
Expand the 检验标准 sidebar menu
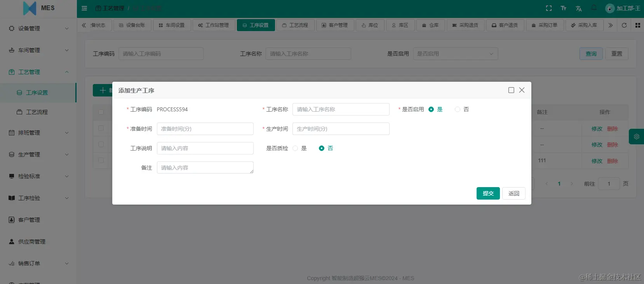pyautogui.click(x=38, y=176)
